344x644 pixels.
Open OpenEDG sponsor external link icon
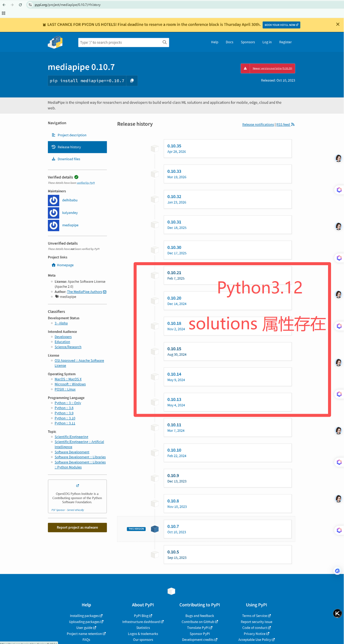[x=77, y=486]
